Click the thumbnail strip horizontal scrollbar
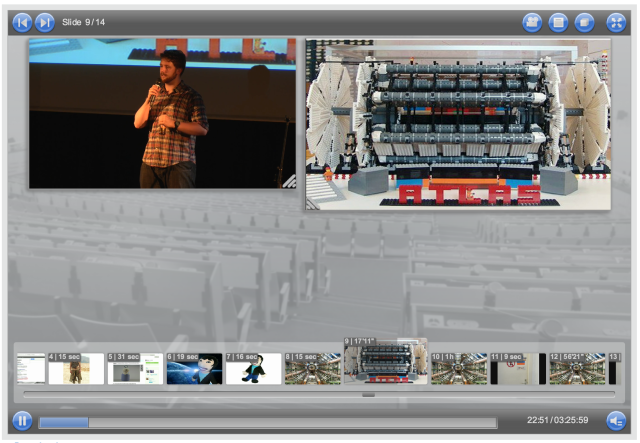 coord(319,394)
